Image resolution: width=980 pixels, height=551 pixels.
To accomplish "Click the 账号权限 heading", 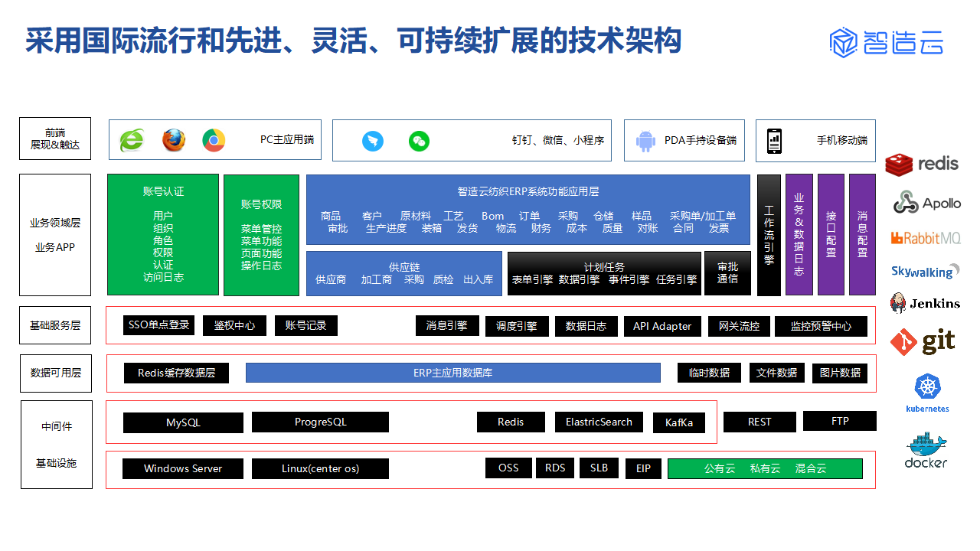I will click(x=261, y=204).
